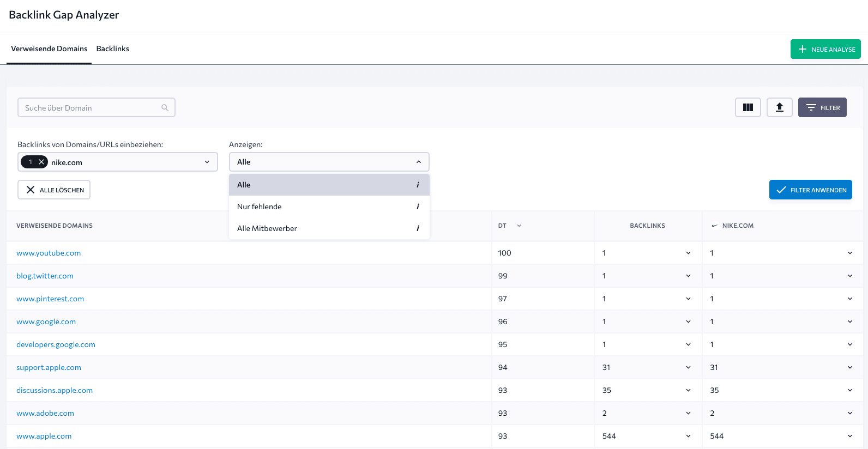Expand Backlinks cell for blog.twitter.com
Image resolution: width=868 pixels, height=449 pixels.
tap(688, 276)
